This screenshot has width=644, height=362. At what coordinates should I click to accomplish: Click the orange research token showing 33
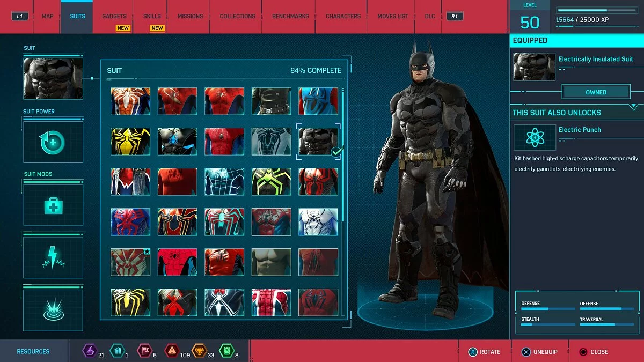click(199, 351)
